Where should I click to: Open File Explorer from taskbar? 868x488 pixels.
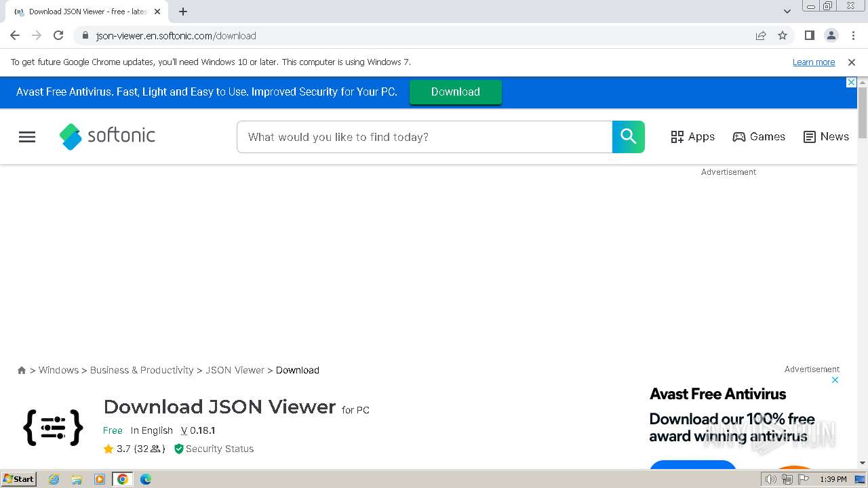77,479
